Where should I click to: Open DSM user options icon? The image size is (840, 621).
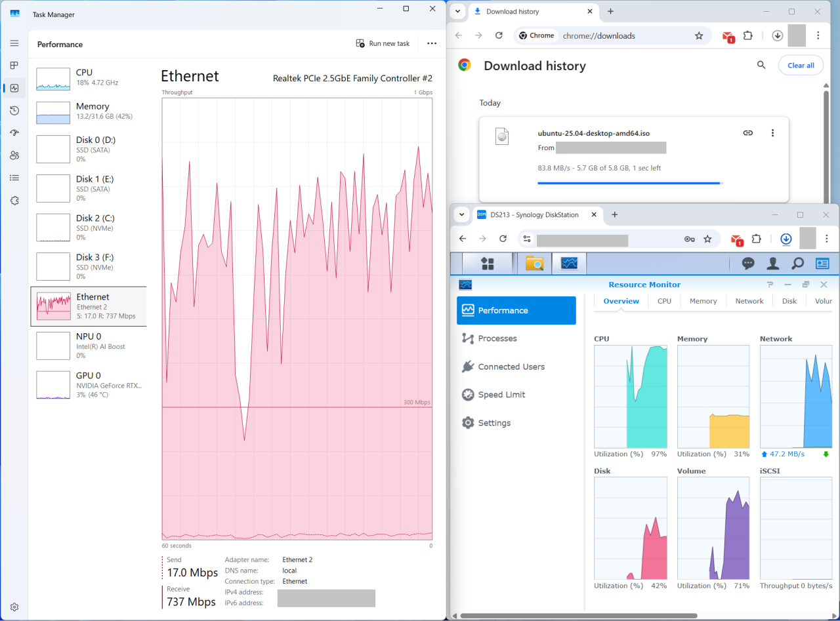[x=773, y=264]
